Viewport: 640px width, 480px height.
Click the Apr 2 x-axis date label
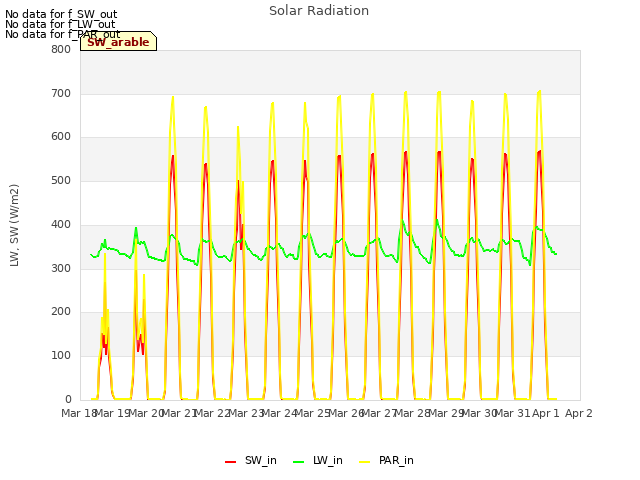[x=579, y=413]
